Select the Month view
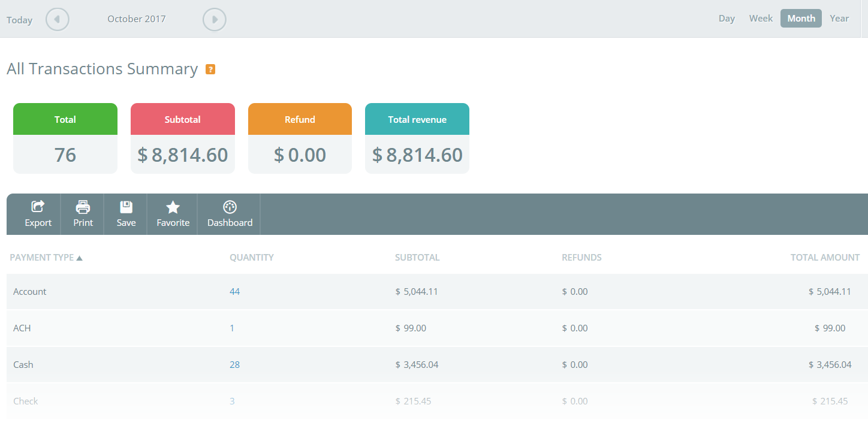This screenshot has width=868, height=432. click(801, 18)
